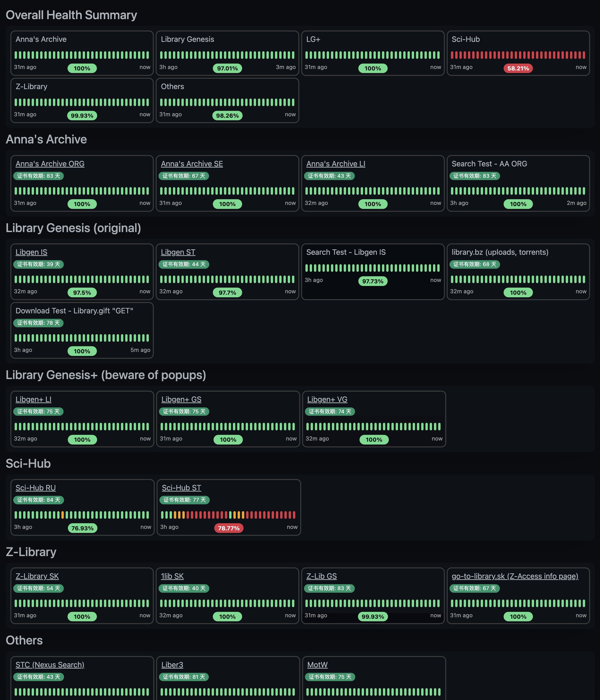Screen dimensions: 600x700
Task: Open the MotW link
Action: [x=317, y=665]
